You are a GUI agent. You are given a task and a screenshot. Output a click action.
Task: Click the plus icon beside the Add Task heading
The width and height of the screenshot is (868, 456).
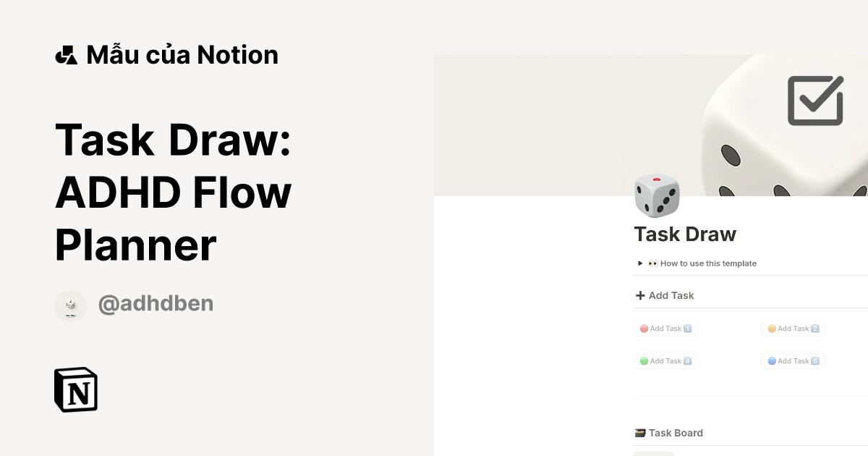click(639, 295)
